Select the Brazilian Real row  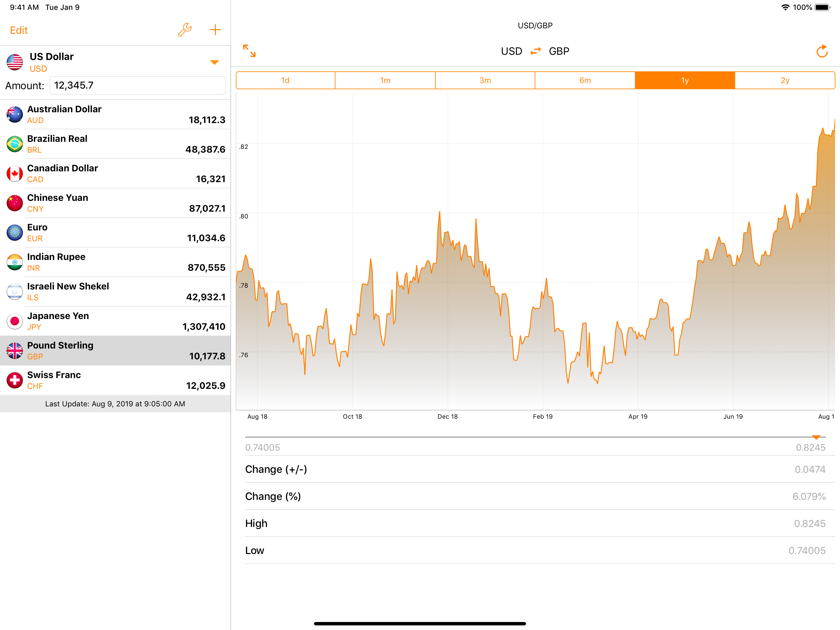coord(115,144)
